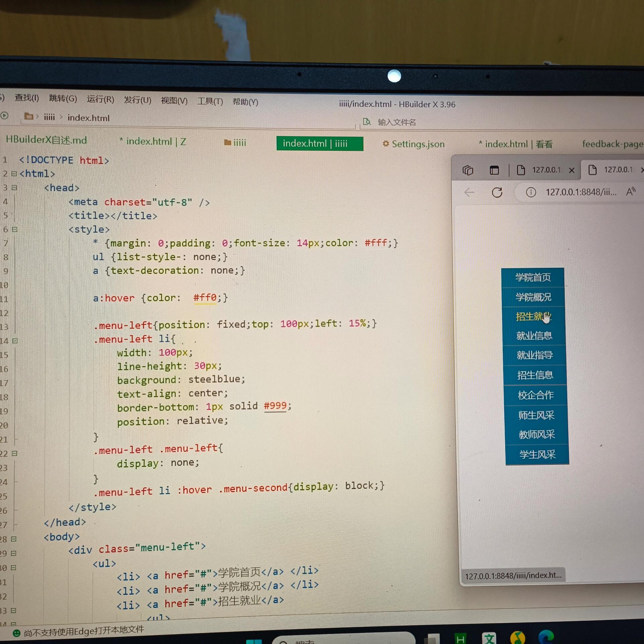The image size is (644, 644).
Task: Click the 输入文件名 file search field
Action: point(396,122)
